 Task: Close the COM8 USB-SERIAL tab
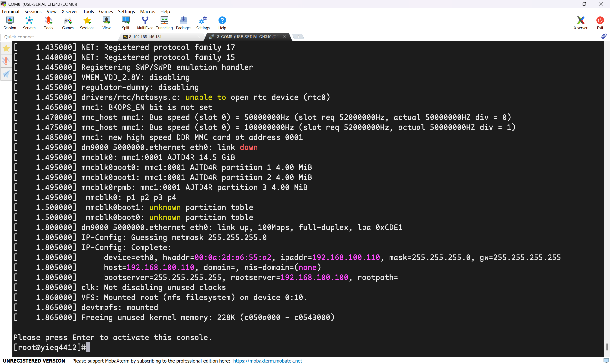pyautogui.click(x=285, y=37)
